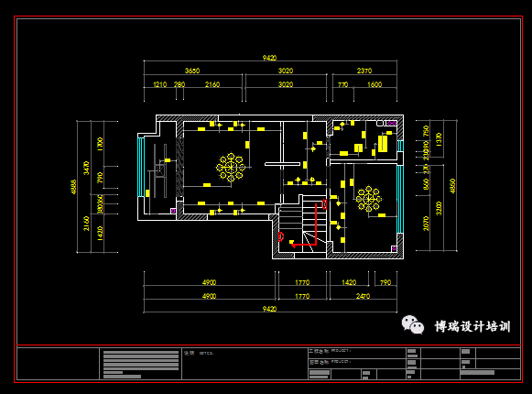
Task: Select the chandelier symbol in the large central room
Action: (x=231, y=167)
